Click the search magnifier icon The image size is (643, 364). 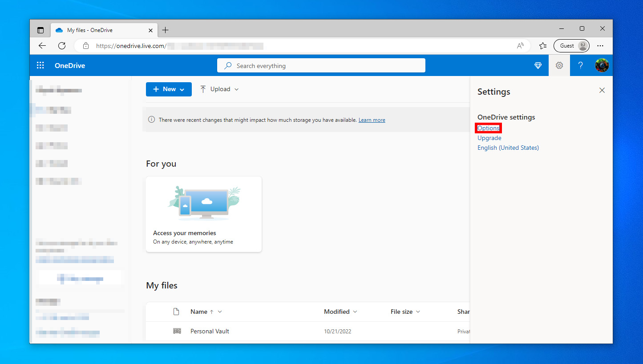click(x=228, y=66)
